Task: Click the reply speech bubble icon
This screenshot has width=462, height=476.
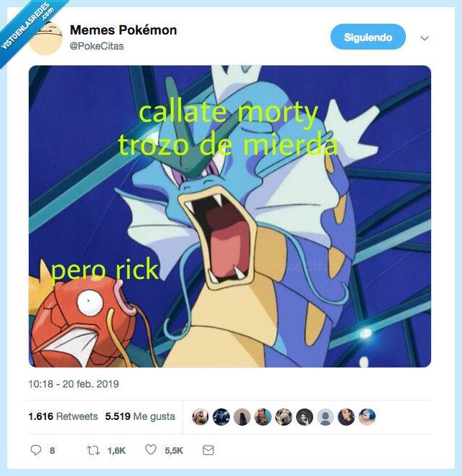Action: pyautogui.click(x=36, y=450)
